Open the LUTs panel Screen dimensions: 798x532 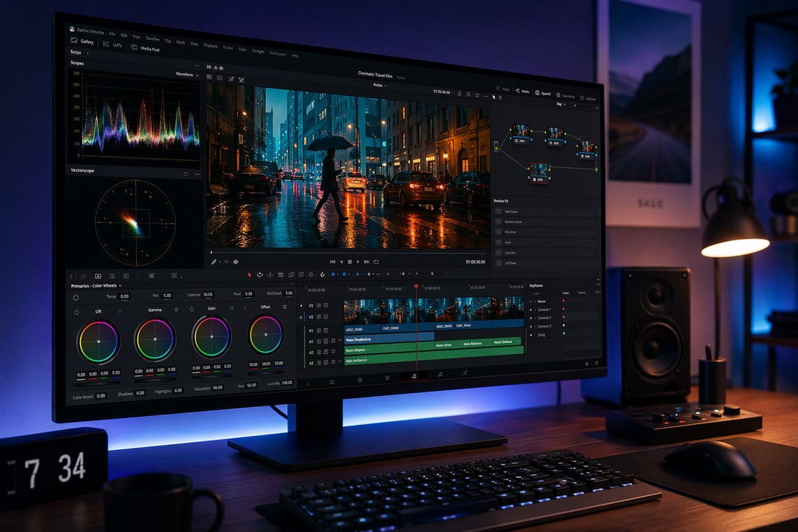(x=112, y=45)
